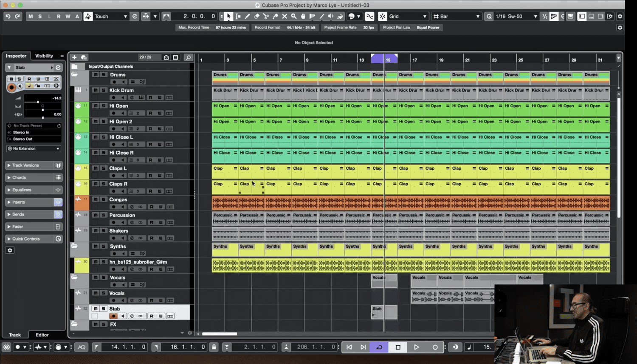Click the AQ auto quantize button
The image size is (637, 364).
pyautogui.click(x=82, y=347)
